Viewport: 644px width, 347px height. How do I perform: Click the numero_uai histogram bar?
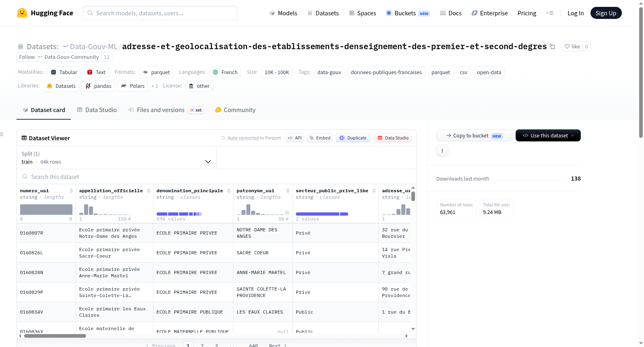tap(46, 210)
